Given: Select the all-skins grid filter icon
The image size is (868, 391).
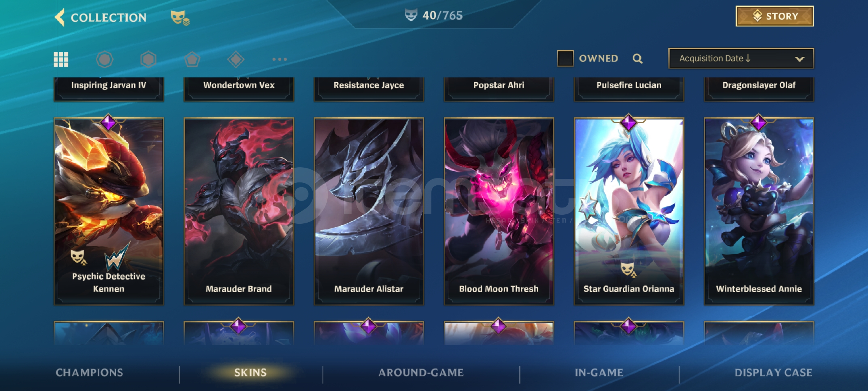Looking at the screenshot, I should (61, 59).
